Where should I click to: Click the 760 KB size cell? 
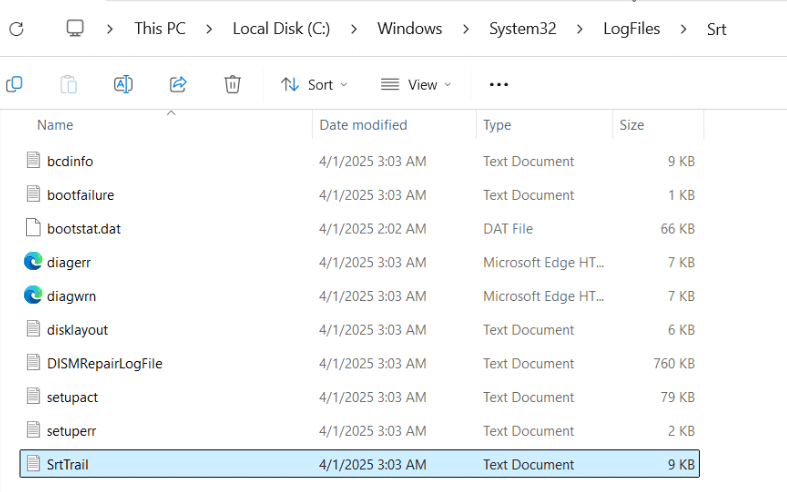click(674, 363)
